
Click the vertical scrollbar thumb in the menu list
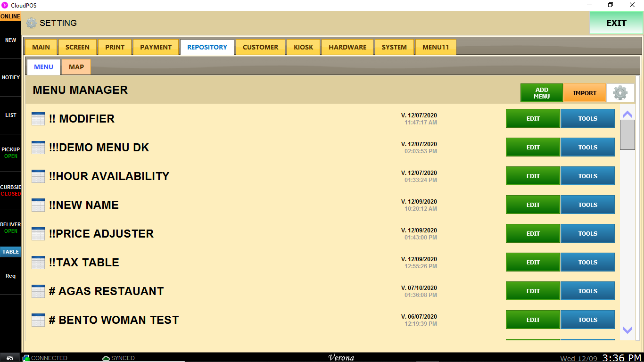(x=627, y=135)
